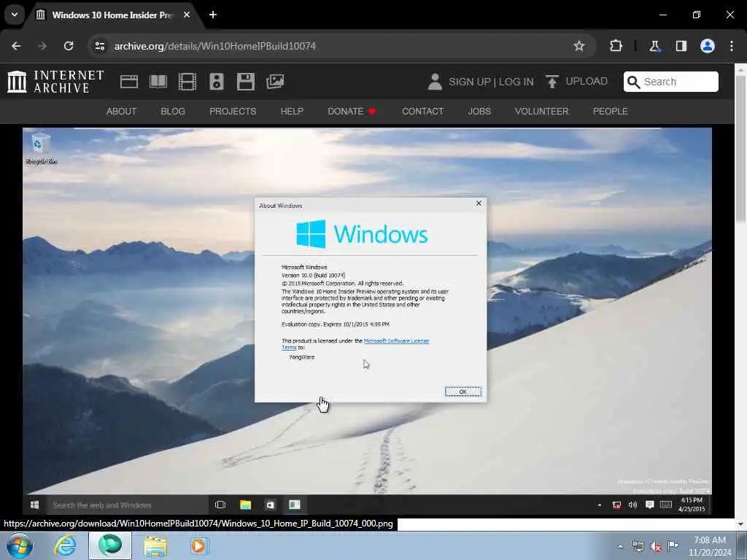Open the Chrome Labs flask icon
This screenshot has width=747, height=560.
tap(654, 46)
